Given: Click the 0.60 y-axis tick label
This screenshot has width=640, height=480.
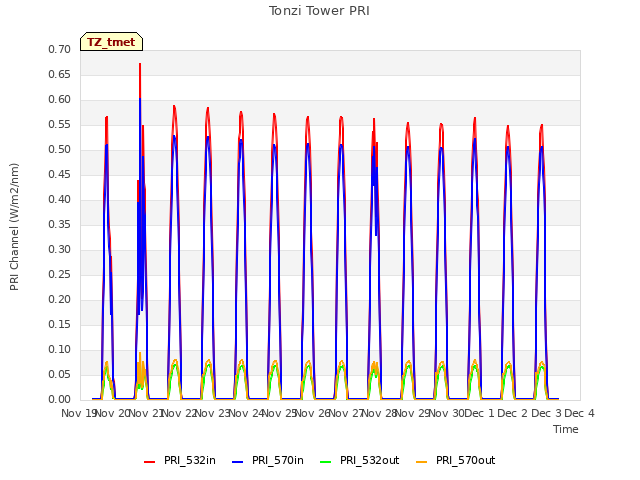Looking at the screenshot, I should tap(60, 99).
